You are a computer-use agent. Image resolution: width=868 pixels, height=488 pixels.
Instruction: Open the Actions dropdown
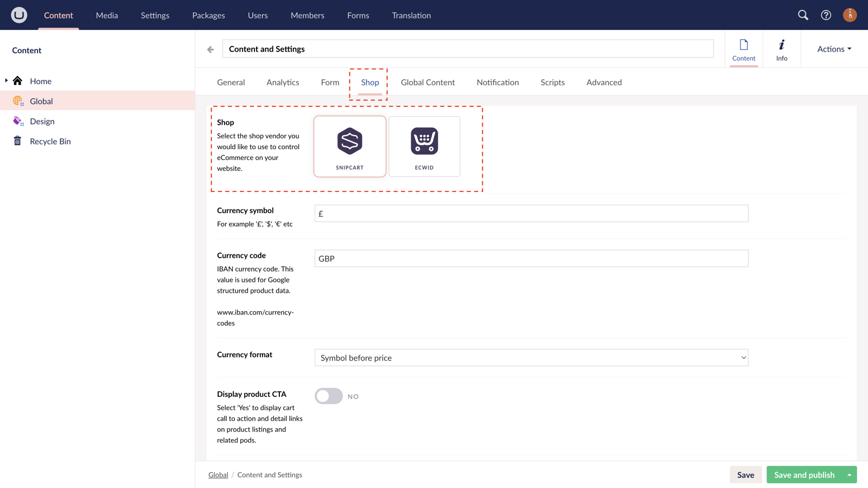click(833, 49)
